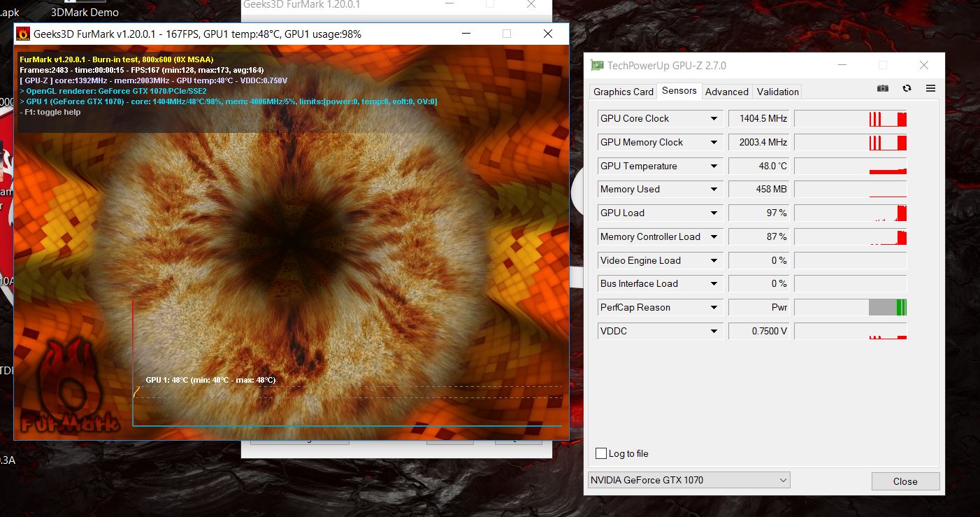The image size is (980, 517).
Task: Open Bus Interface Load sensor dropdown
Action: (x=714, y=284)
